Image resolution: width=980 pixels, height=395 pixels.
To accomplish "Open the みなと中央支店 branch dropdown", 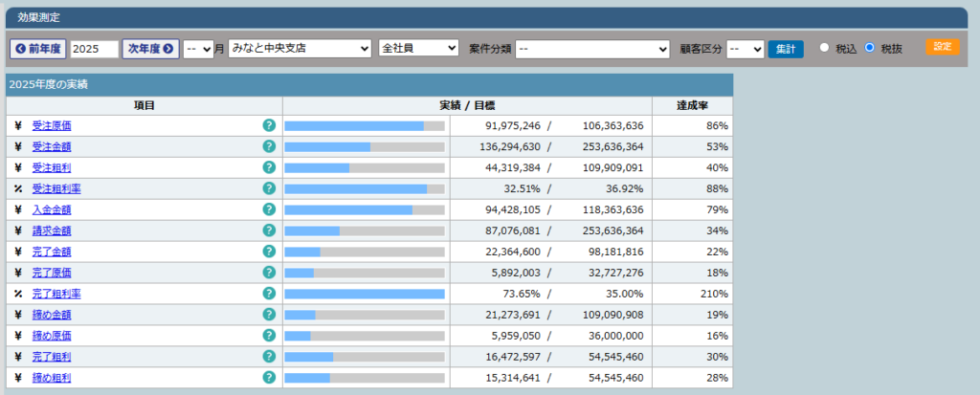I will 300,49.
